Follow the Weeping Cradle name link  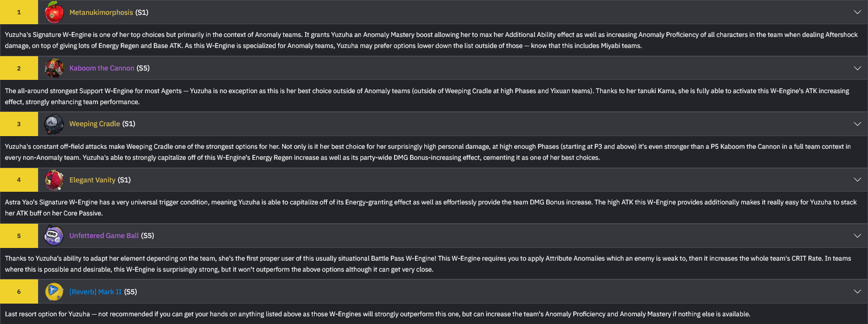pos(94,124)
